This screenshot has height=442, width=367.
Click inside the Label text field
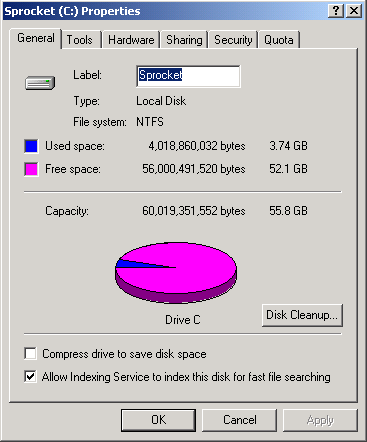coord(188,76)
